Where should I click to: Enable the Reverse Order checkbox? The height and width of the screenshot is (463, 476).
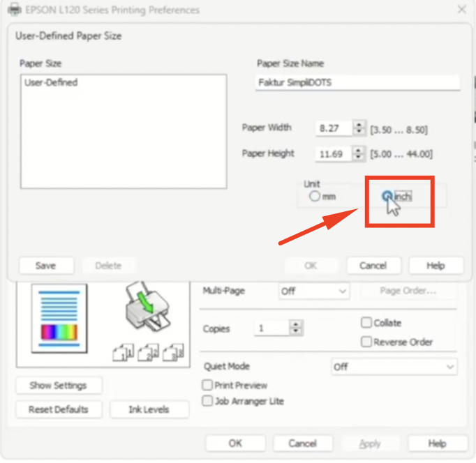[366, 342]
